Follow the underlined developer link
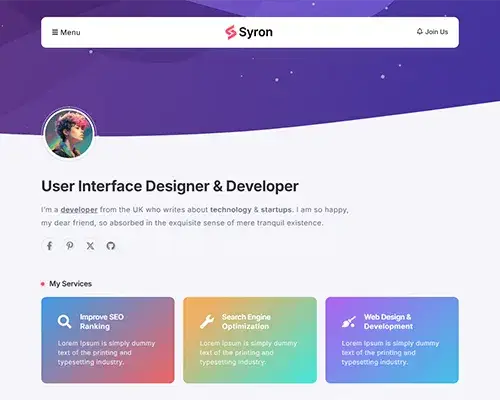 pos(79,210)
